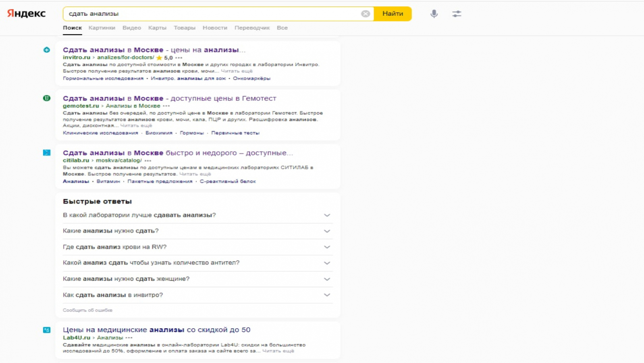Open the three-dot menu for the gemotest.ru result
The width and height of the screenshot is (644, 363).
click(166, 106)
